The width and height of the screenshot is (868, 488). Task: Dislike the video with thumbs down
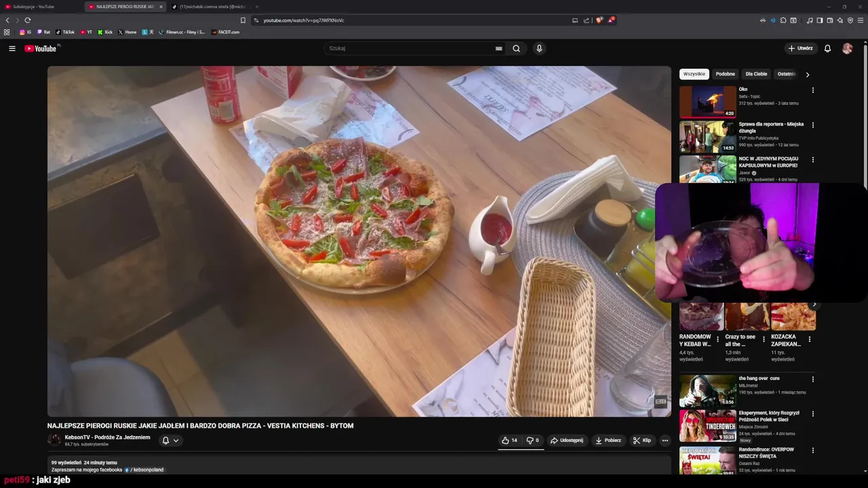[x=533, y=441]
